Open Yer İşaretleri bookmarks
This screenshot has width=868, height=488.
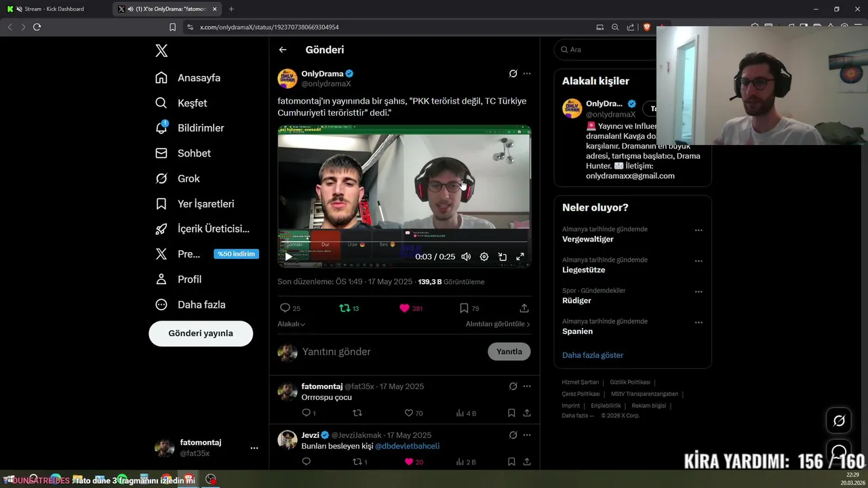point(195,203)
